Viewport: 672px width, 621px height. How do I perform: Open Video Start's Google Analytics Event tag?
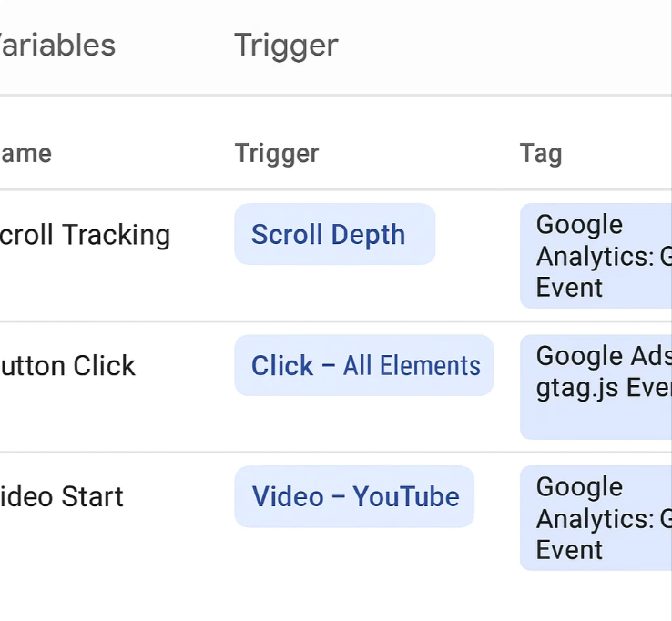[596, 518]
